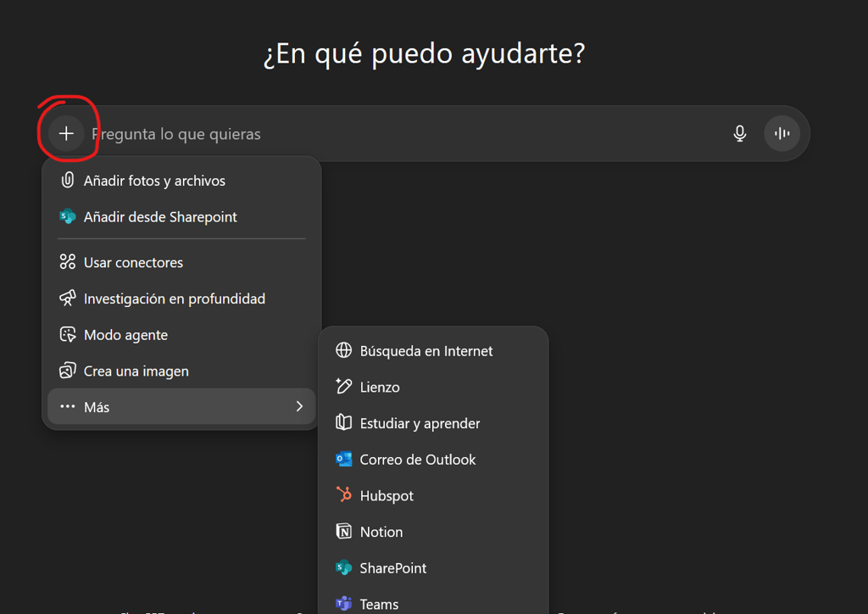Click the orange Hubspot logo icon
This screenshot has height=614, width=868.
click(343, 495)
